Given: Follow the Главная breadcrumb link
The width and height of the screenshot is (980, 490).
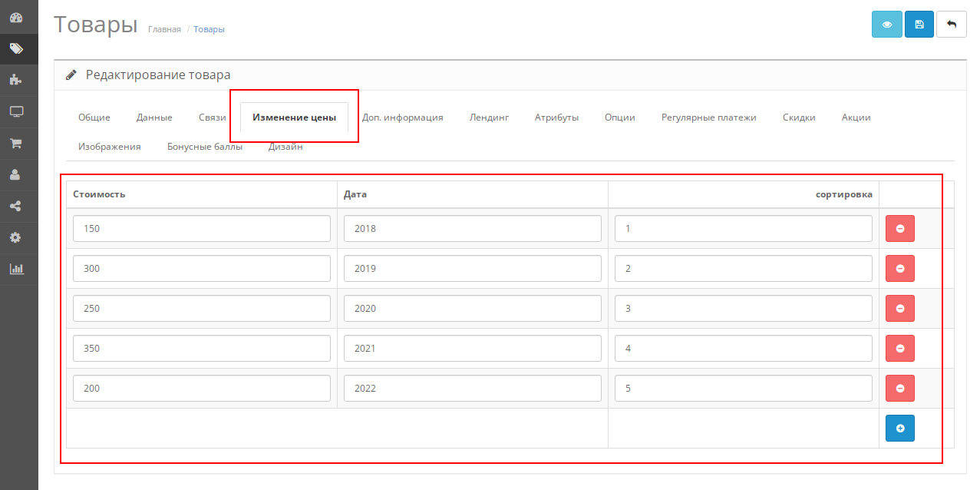Looking at the screenshot, I should (164, 29).
